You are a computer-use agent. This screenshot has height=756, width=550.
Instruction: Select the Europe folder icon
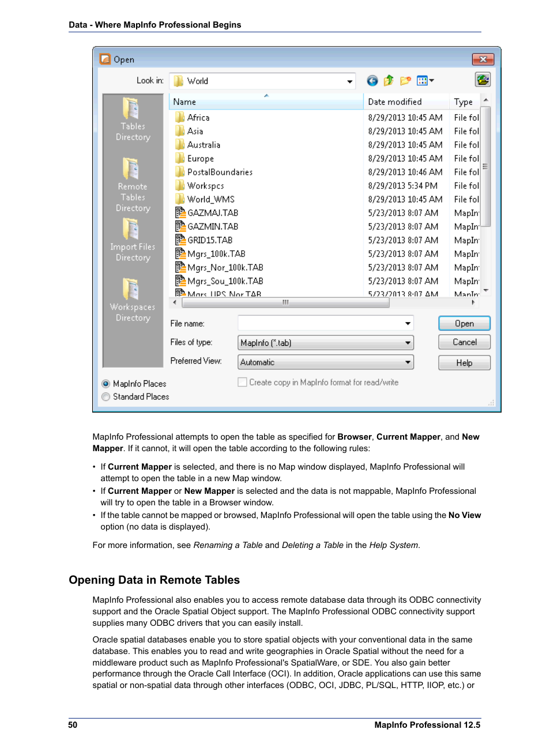pyautogui.click(x=180, y=158)
